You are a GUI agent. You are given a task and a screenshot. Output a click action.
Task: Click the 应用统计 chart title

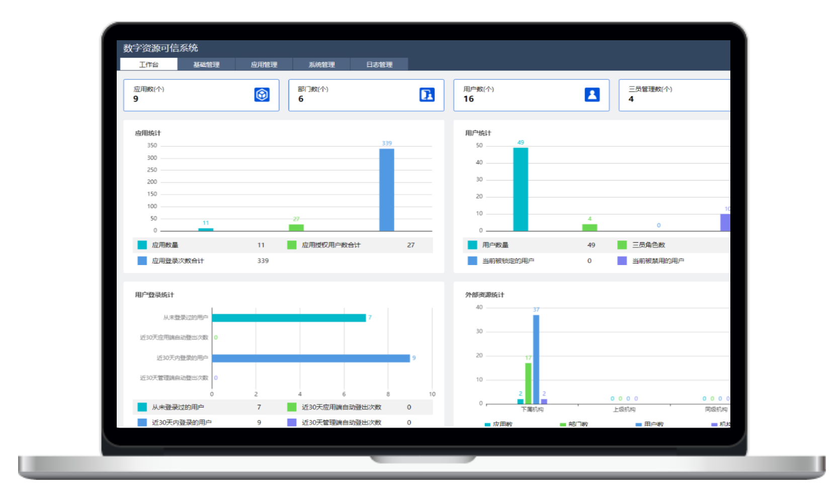148,133
